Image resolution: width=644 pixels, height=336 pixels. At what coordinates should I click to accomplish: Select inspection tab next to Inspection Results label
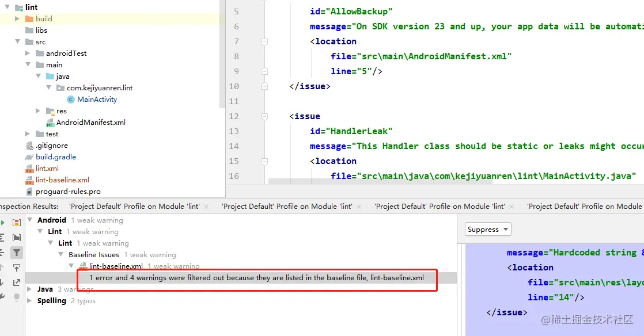point(134,207)
